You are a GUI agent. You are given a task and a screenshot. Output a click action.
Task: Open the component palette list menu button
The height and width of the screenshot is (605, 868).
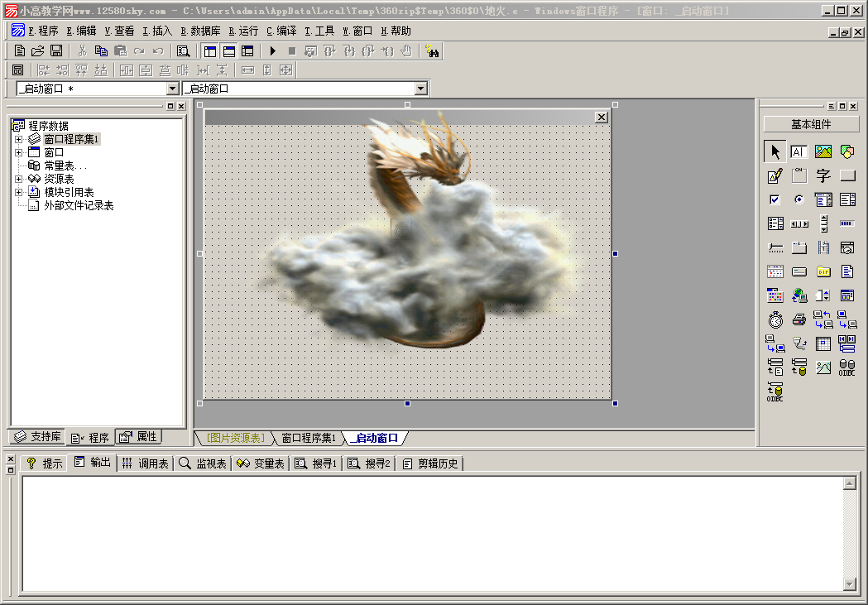832,106
